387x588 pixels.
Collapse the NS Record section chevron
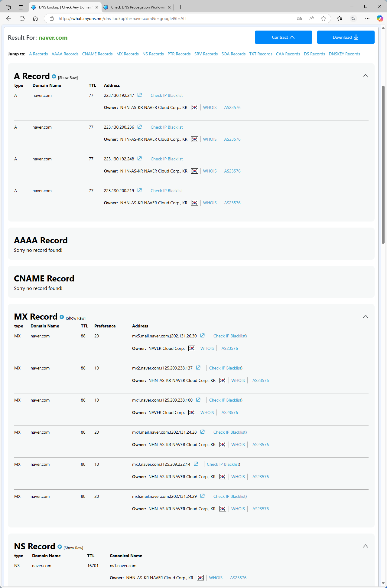pyautogui.click(x=365, y=546)
